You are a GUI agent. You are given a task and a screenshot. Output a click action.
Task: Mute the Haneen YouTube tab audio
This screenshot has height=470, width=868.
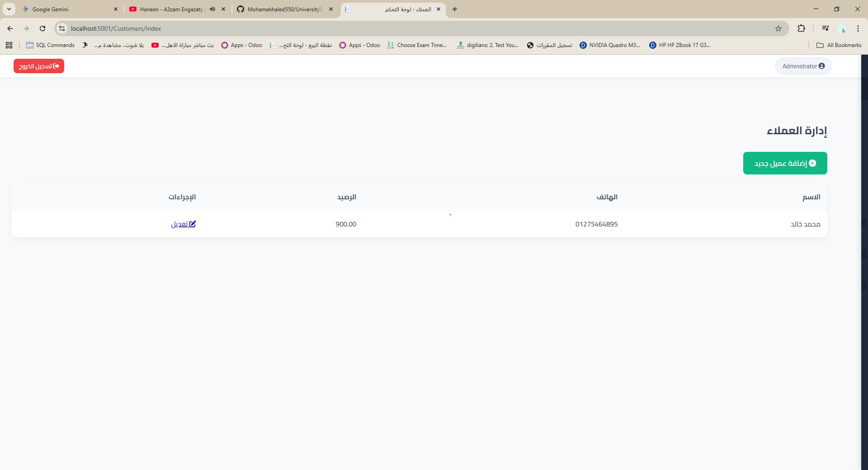212,9
